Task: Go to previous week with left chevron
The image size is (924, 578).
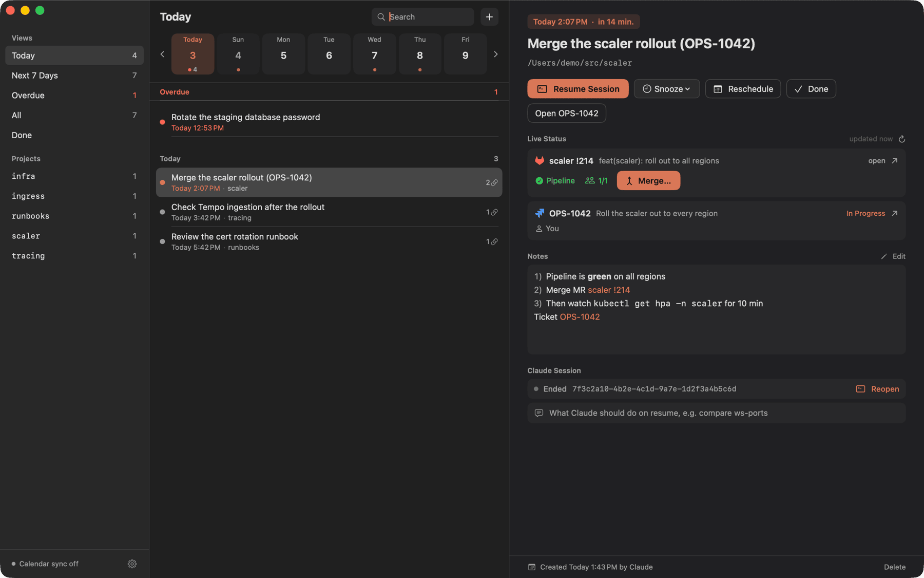Action: point(162,54)
